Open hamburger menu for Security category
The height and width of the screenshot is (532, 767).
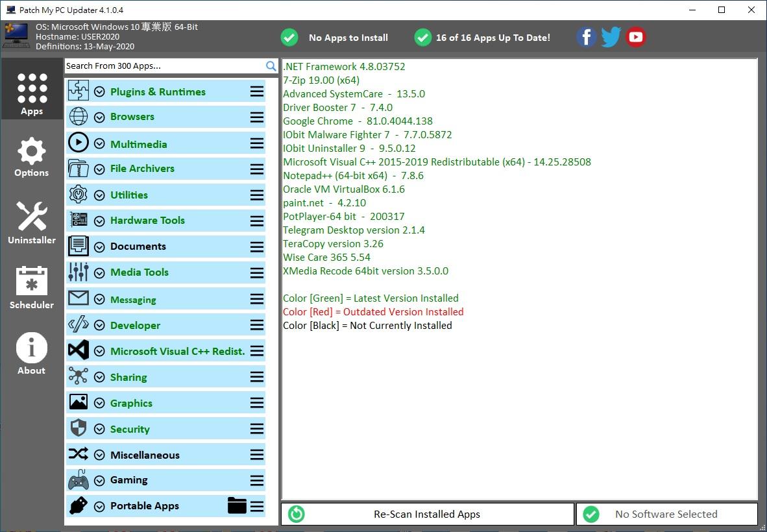257,428
